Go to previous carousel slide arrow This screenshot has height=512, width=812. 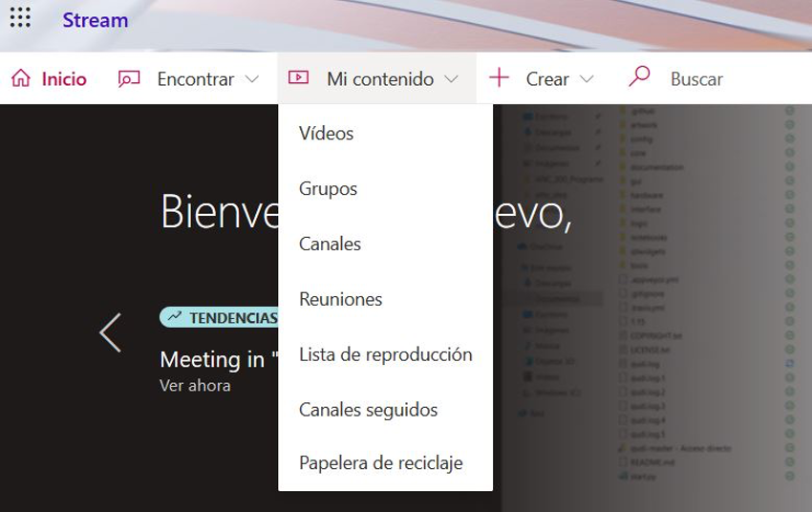110,332
